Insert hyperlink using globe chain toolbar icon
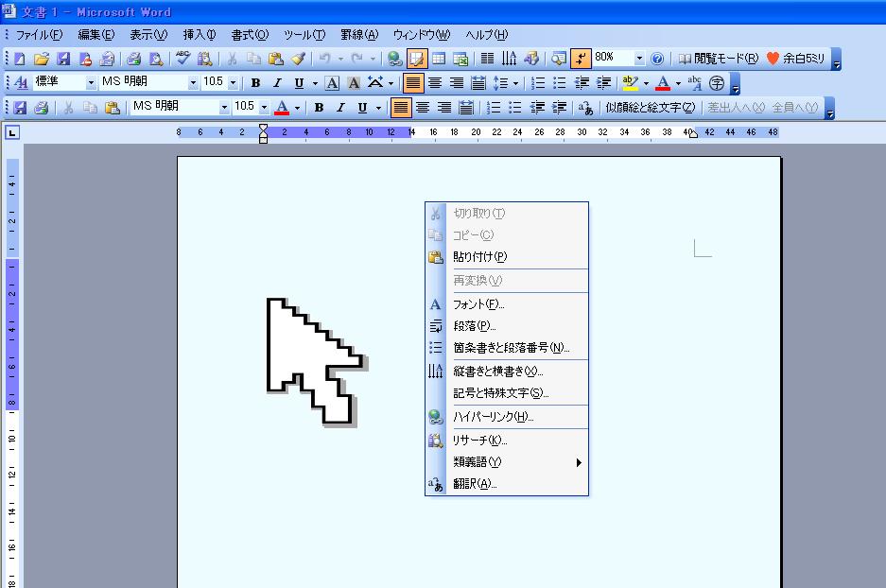886x588 pixels. [x=395, y=59]
